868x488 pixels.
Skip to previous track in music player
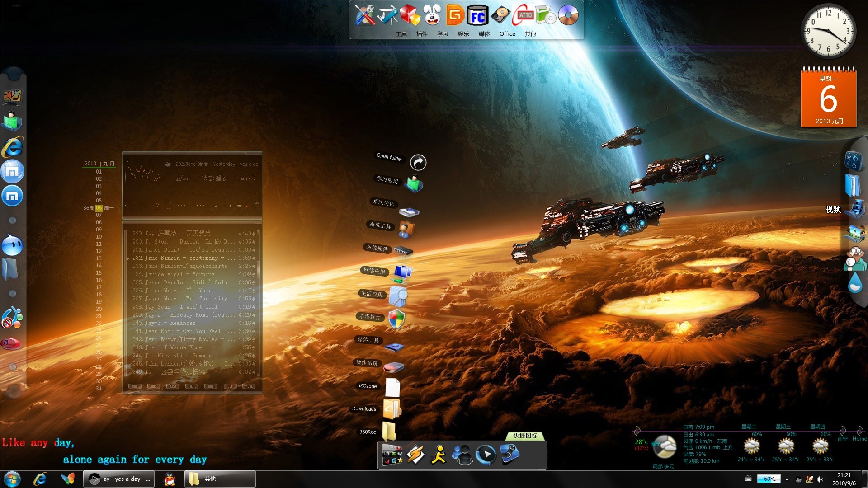click(x=128, y=205)
